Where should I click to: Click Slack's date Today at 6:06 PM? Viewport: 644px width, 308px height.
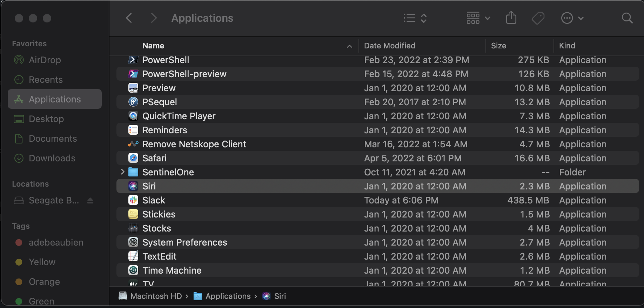[401, 200]
